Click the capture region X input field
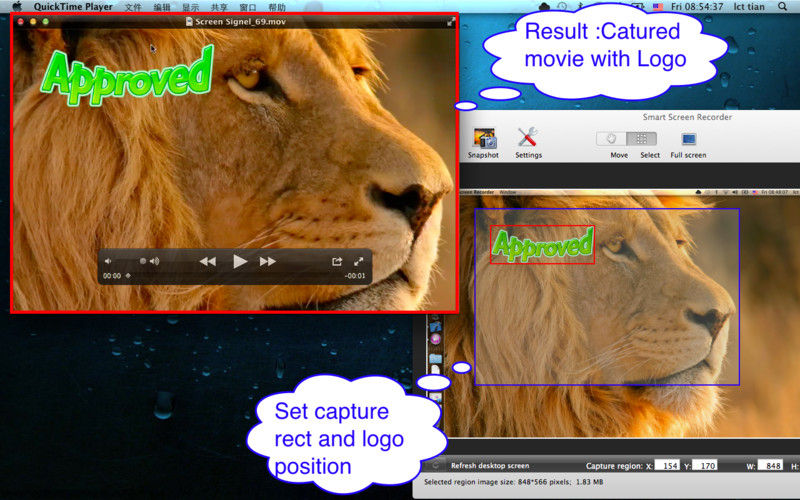The height and width of the screenshot is (500, 800). click(669, 466)
